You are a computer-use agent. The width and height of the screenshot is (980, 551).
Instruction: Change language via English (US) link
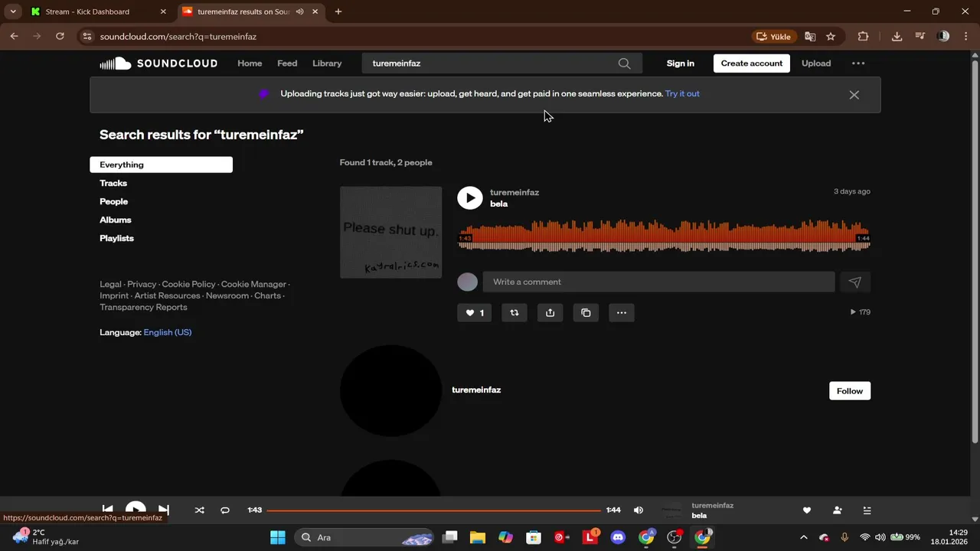(168, 332)
